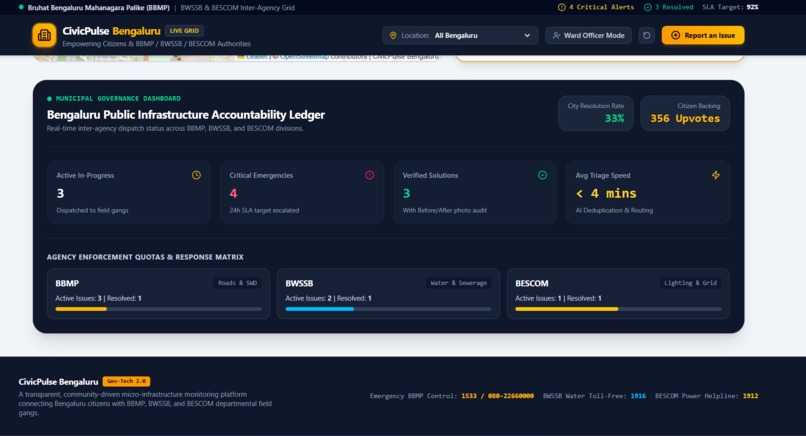
Task: Click the Lighting & Grid tag
Action: tap(690, 283)
